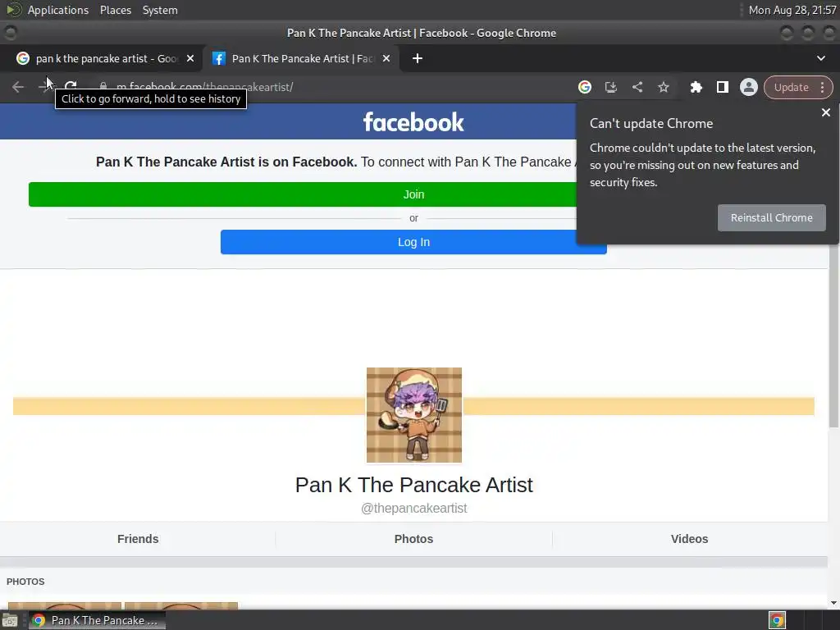Open the System menu
The height and width of the screenshot is (630, 840).
point(160,10)
